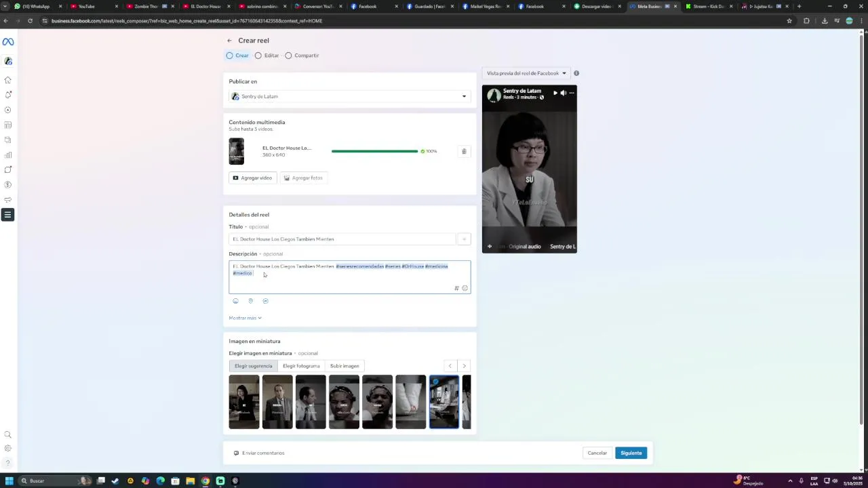Screen dimensions: 868x488
Task: Open Inbox chat bubble icon in sidebar
Action: [x=7, y=169]
